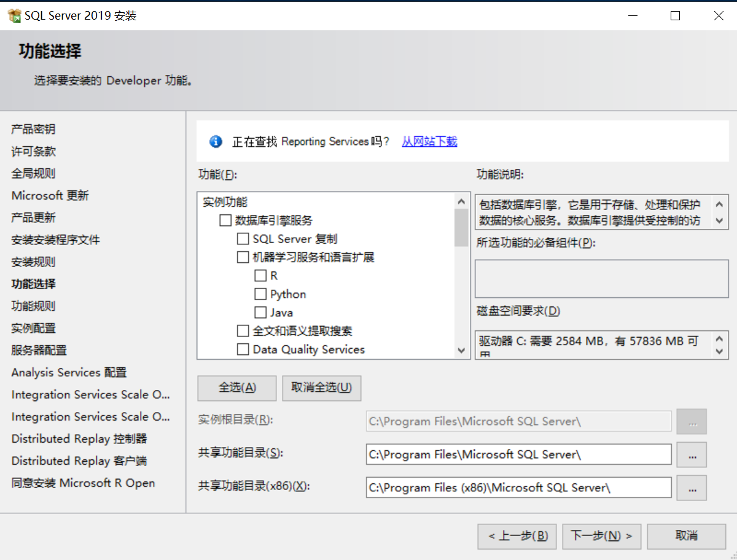The height and width of the screenshot is (560, 737).
Task: Select 实例功能 tree root item
Action: pos(225,202)
